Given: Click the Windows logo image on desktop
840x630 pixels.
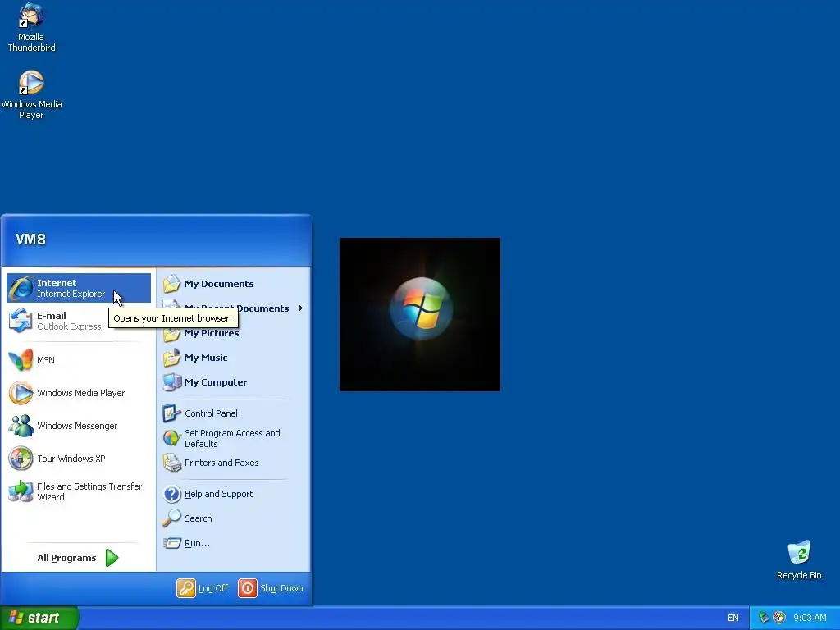Looking at the screenshot, I should (x=420, y=314).
